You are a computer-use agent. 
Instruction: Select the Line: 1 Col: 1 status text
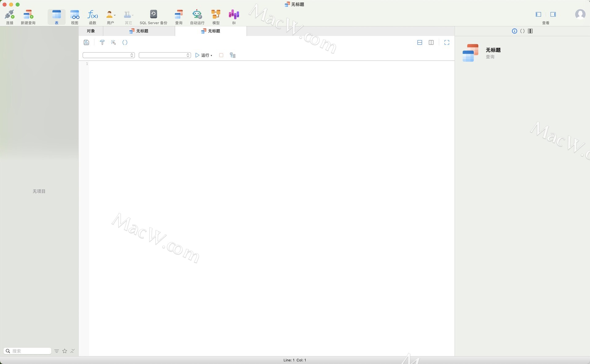coord(295,360)
